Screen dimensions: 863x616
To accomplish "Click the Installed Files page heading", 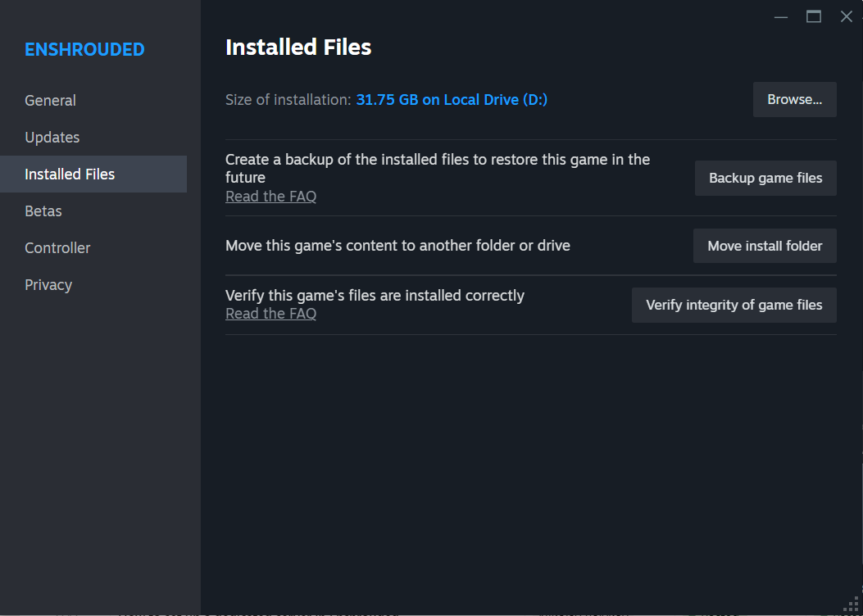I will (x=298, y=47).
